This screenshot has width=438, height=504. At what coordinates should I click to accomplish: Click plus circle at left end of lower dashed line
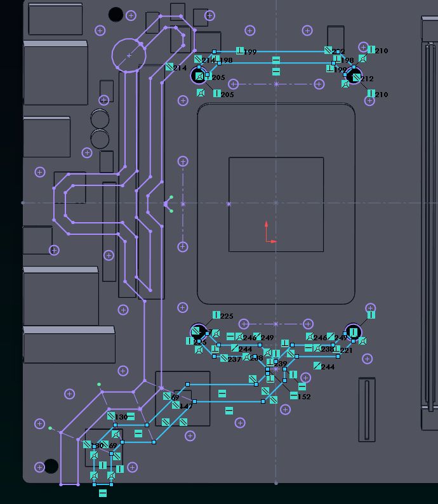pos(244,324)
